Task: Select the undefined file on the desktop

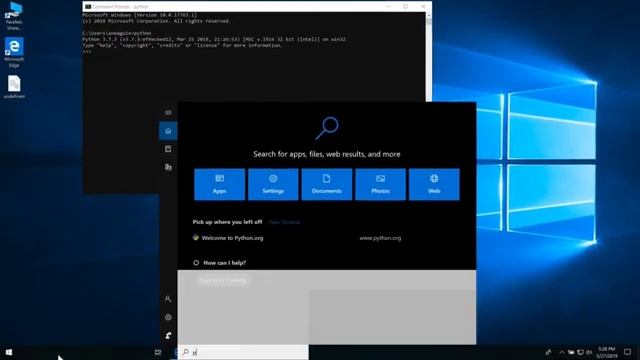Action: pos(14,87)
